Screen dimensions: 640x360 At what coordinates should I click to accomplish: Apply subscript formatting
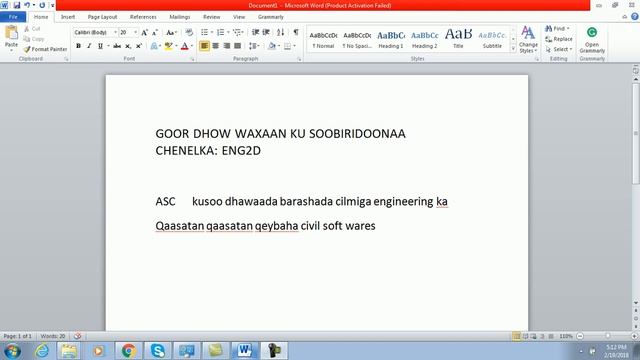(x=128, y=46)
